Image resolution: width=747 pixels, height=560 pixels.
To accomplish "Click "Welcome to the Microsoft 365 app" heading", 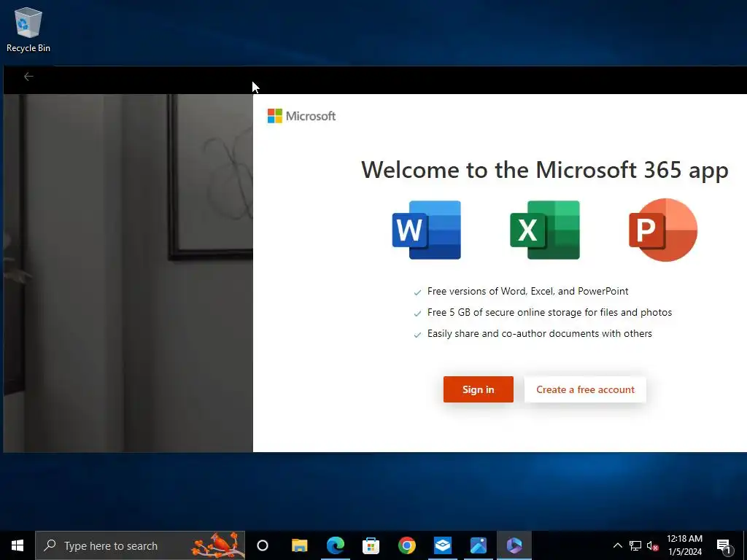I will point(544,170).
